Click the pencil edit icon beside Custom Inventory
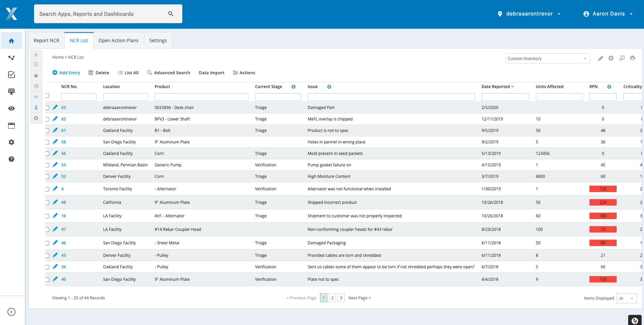Screen dimensions: 644x325 (x=600, y=58)
